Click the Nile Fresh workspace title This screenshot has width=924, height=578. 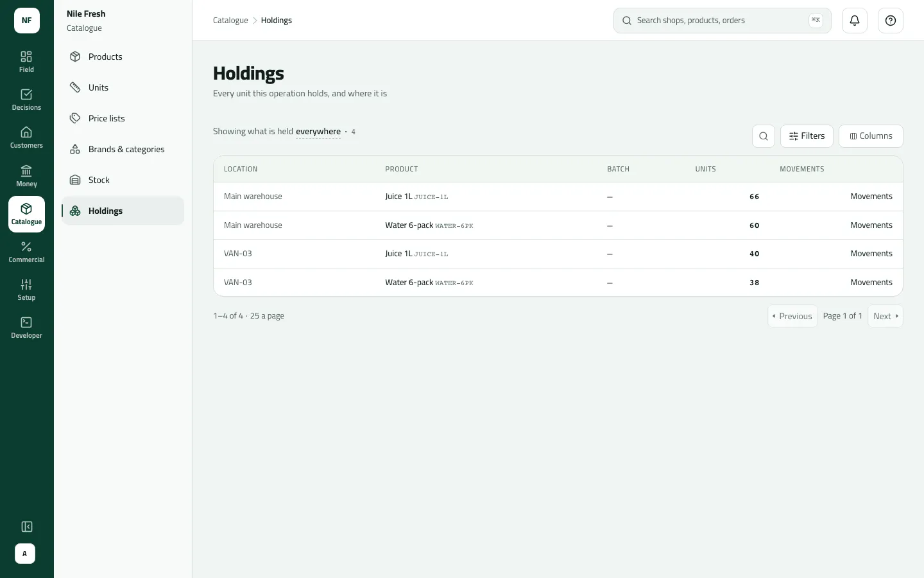[x=86, y=13]
